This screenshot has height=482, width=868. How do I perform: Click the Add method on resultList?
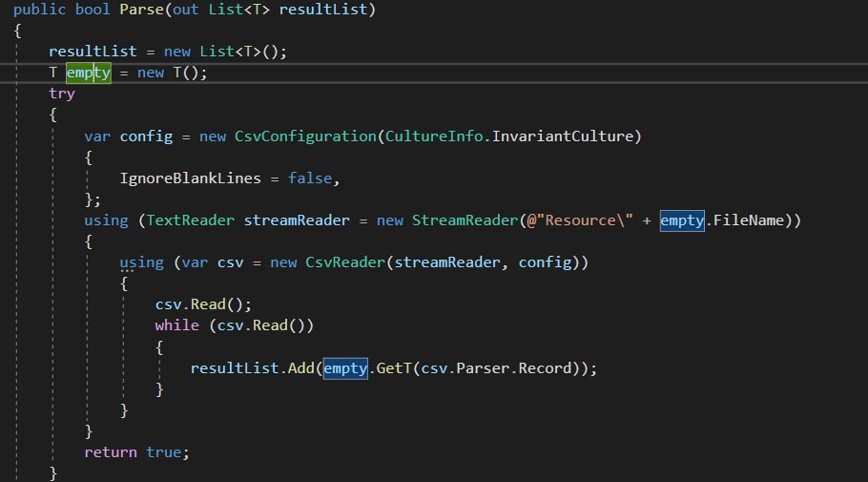click(300, 368)
